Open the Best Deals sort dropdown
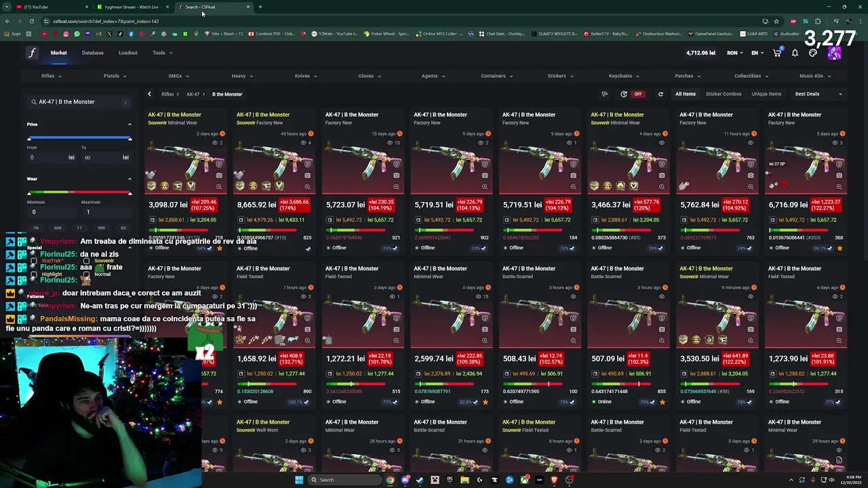868x488 pixels. 818,94
